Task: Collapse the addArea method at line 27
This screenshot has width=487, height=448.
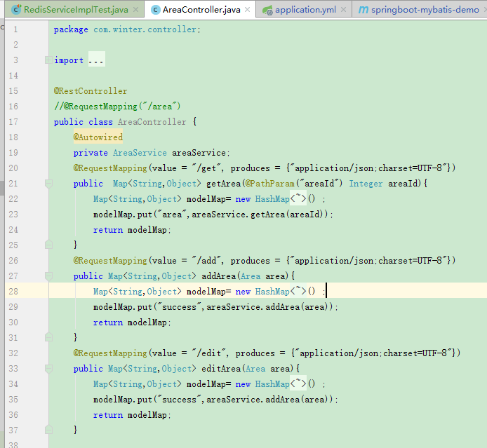Action: [48, 276]
